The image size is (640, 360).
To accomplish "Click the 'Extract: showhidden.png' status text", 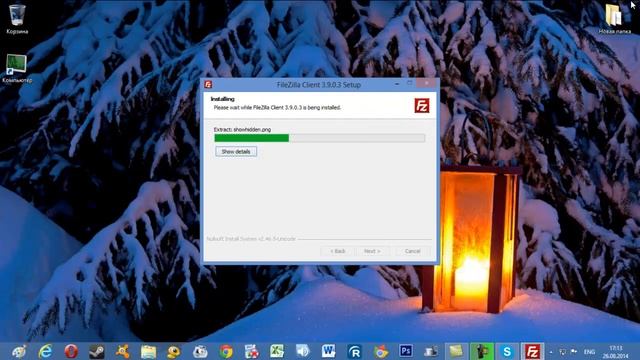I will pyautogui.click(x=242, y=129).
